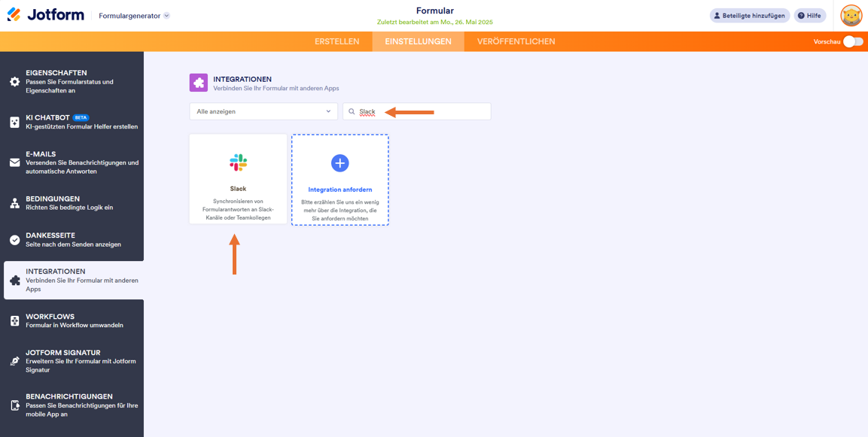Click the search magnifier icon
Screen dimensions: 868x437
point(352,112)
